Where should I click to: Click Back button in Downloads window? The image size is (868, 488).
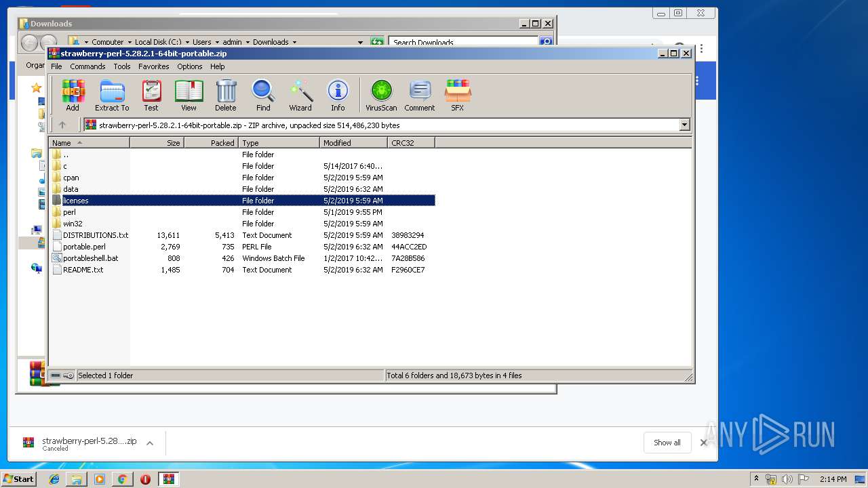pos(29,43)
